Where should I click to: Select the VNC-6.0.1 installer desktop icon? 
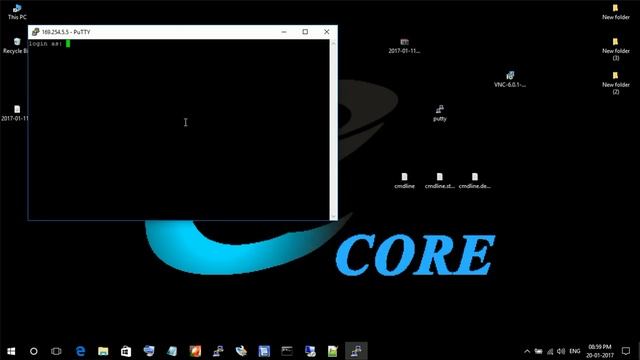[x=510, y=80]
